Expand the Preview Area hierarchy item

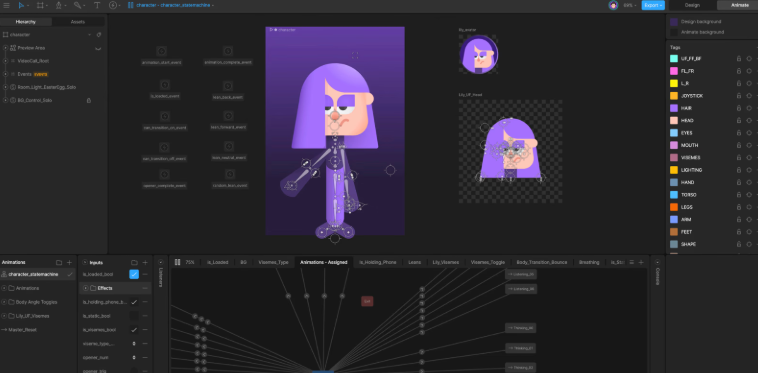point(5,48)
